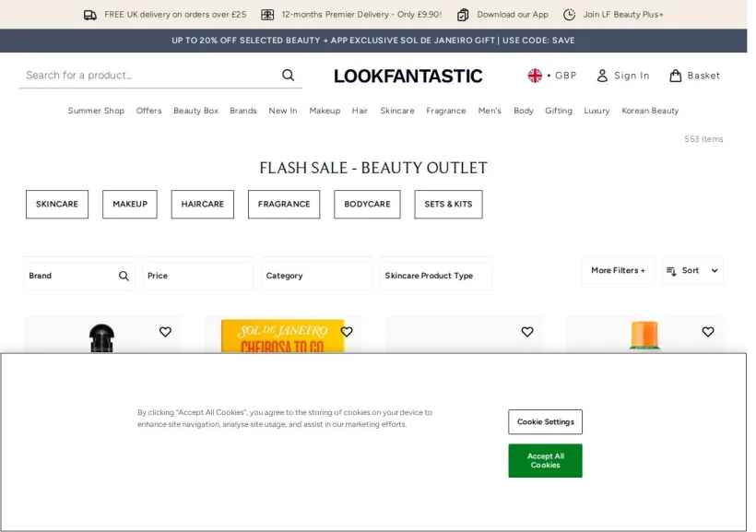
Task: Open the Beauty Box menu
Action: (x=195, y=111)
